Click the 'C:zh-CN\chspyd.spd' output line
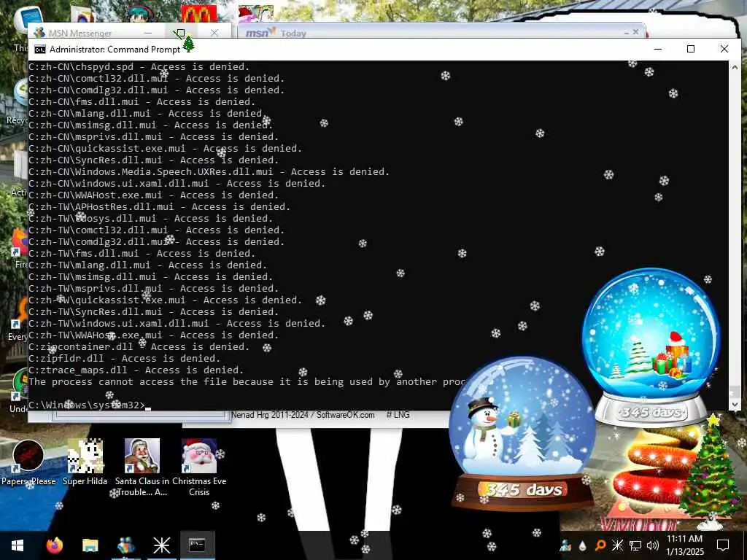The height and width of the screenshot is (560, 747). pos(139,66)
